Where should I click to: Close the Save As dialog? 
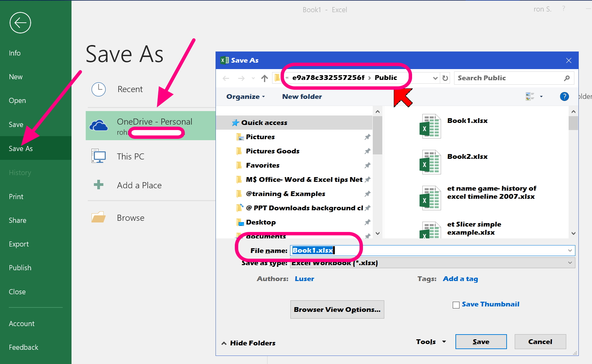(x=569, y=60)
